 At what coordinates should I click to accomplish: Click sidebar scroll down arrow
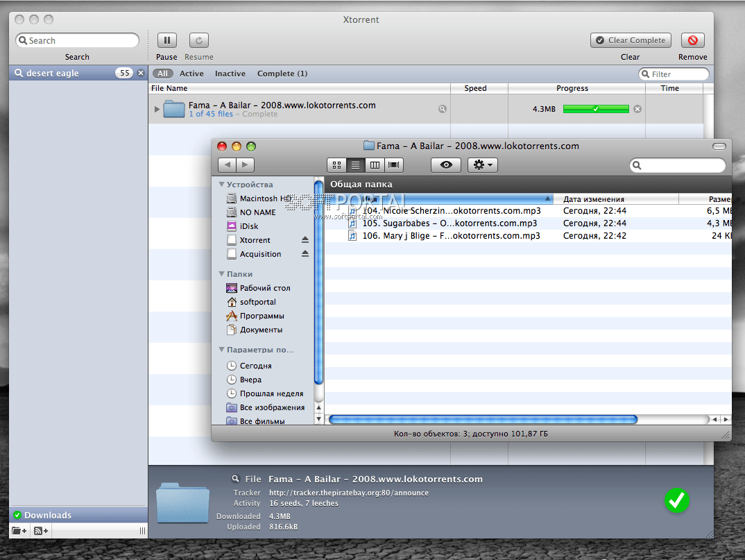319,419
